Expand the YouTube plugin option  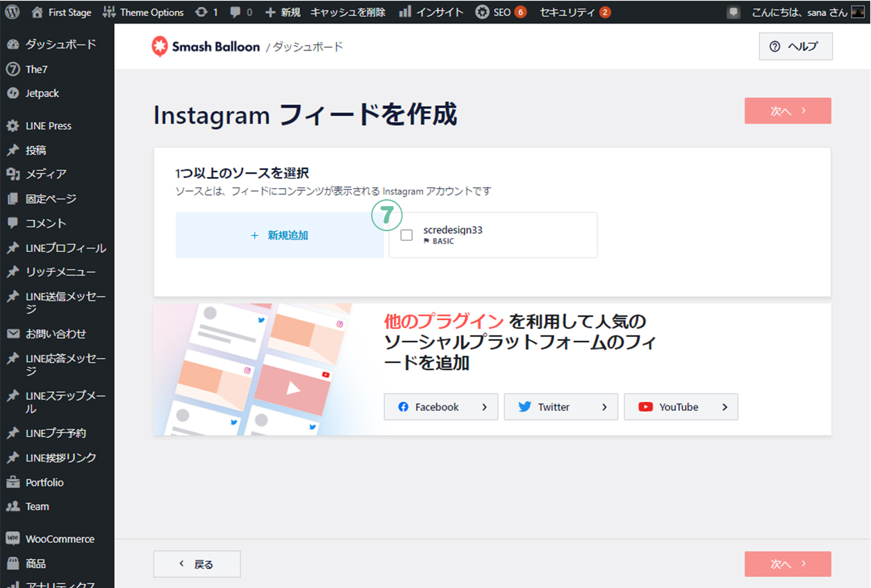(681, 407)
